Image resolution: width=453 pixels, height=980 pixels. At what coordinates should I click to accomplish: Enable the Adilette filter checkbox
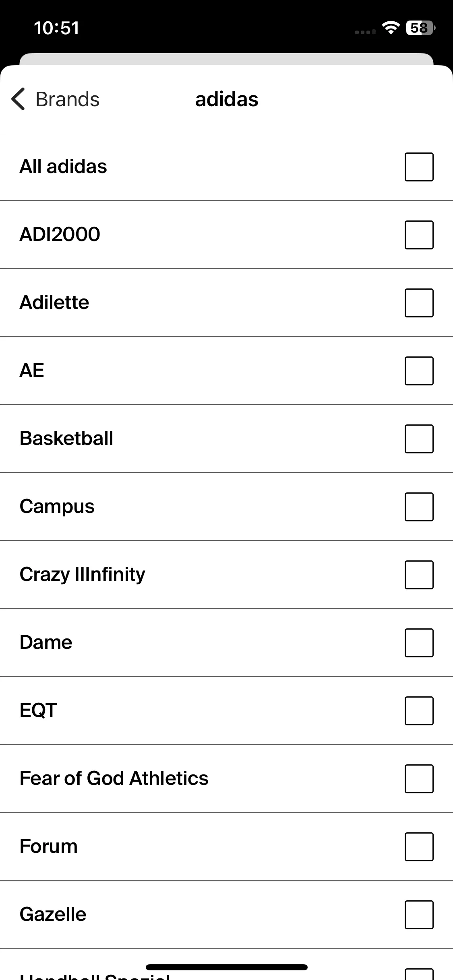click(419, 303)
